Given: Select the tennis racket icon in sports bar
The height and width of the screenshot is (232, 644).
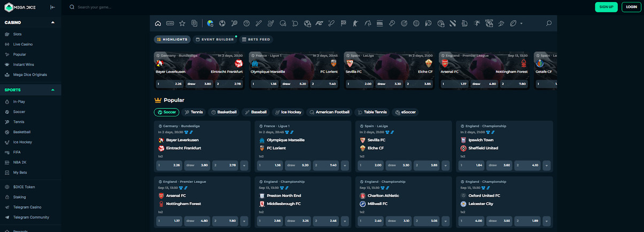Looking at the screenshot, I should [234, 24].
